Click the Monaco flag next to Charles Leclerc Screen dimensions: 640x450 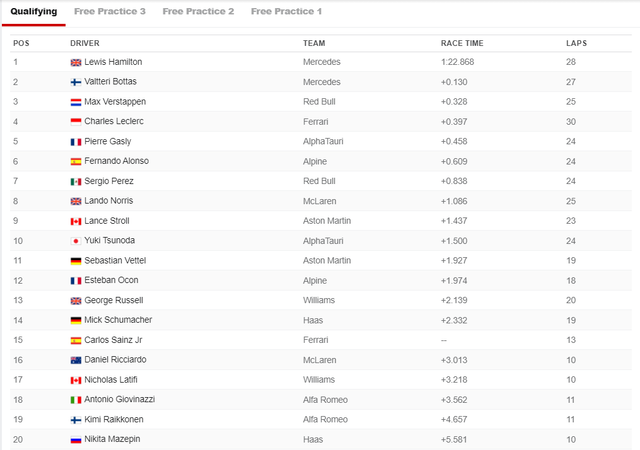click(76, 122)
